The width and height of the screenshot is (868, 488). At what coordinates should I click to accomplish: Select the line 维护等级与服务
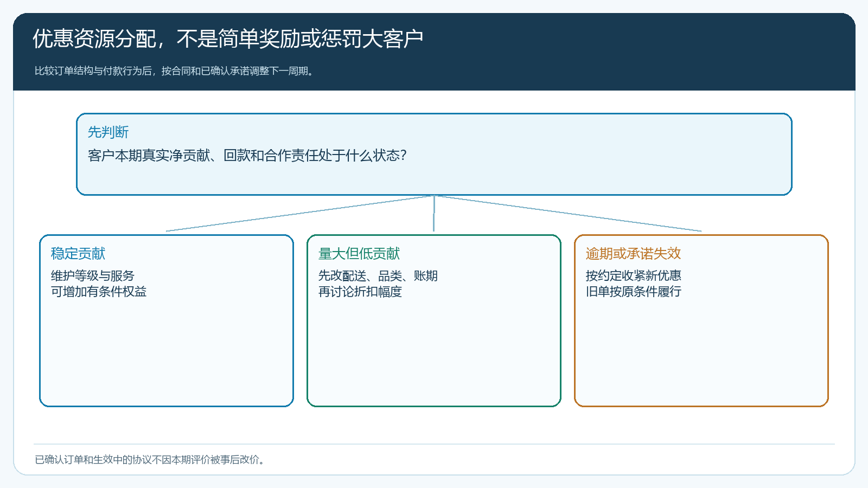tap(93, 276)
